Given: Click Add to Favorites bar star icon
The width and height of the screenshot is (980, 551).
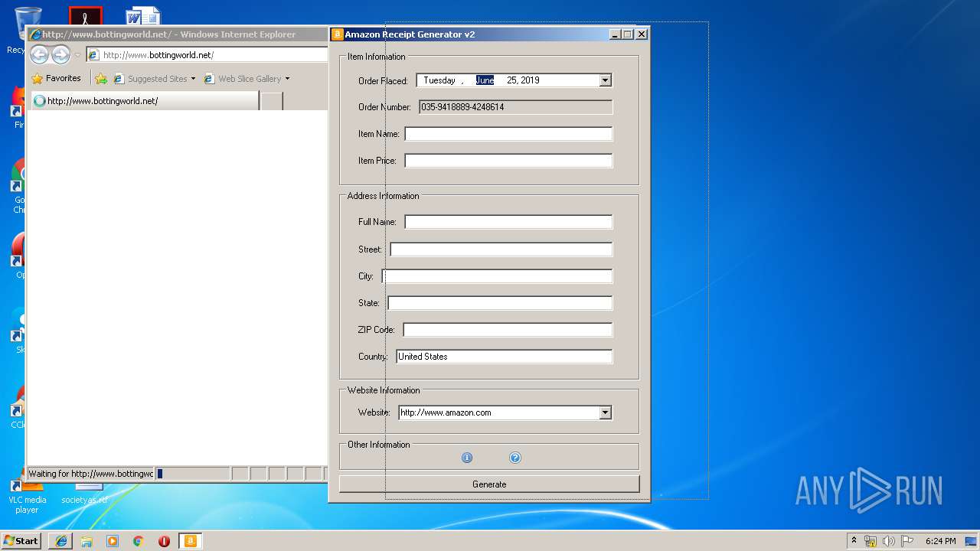Looking at the screenshot, I should coord(101,79).
